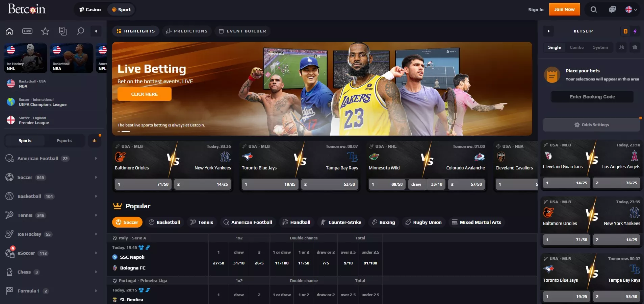The image size is (644, 304).
Task: Click the stream shirt icon for Napoli match
Action: click(141, 248)
